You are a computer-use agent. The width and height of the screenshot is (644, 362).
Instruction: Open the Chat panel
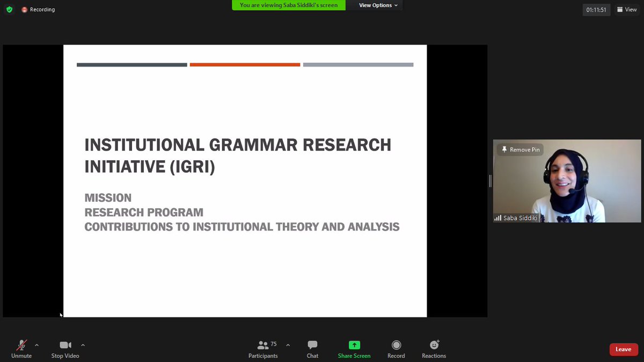[312, 349]
